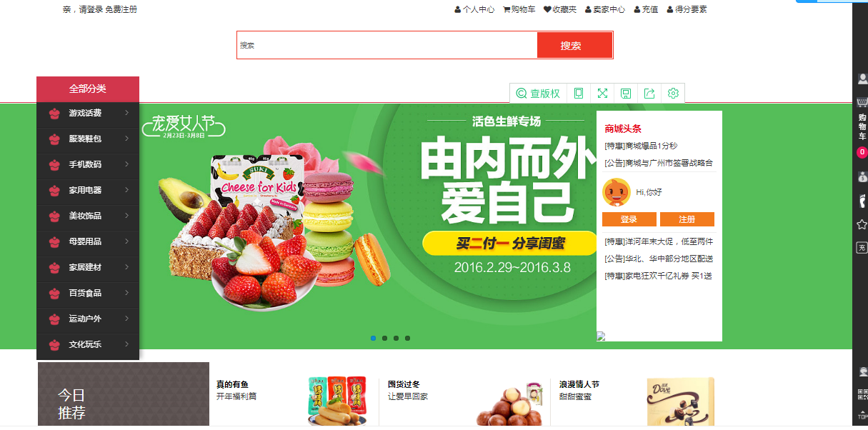Click the fullscreen expand arrows icon
The height and width of the screenshot is (430, 868).
point(602,94)
